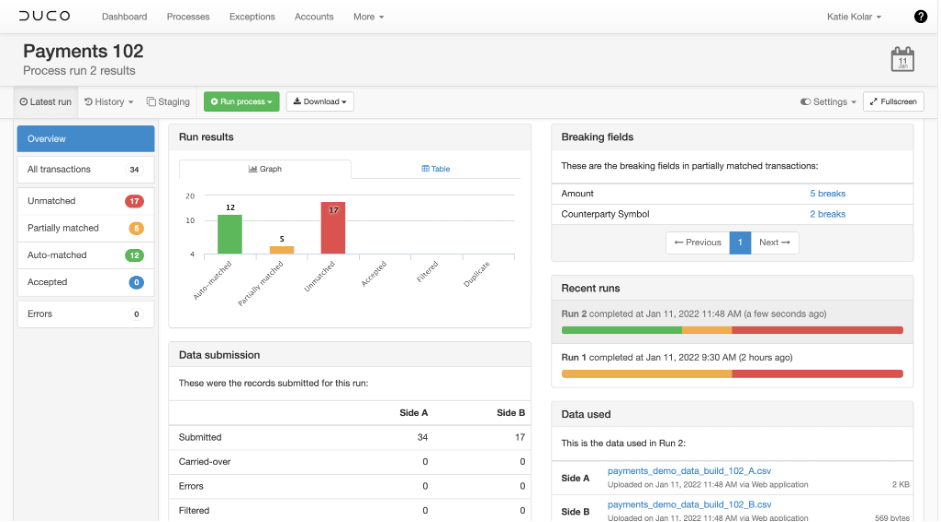Click the blue Accepted count badge

coord(136,282)
